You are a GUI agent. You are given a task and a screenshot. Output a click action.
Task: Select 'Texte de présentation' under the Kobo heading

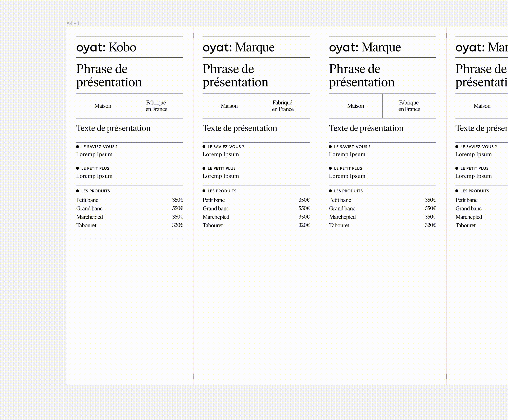click(113, 128)
